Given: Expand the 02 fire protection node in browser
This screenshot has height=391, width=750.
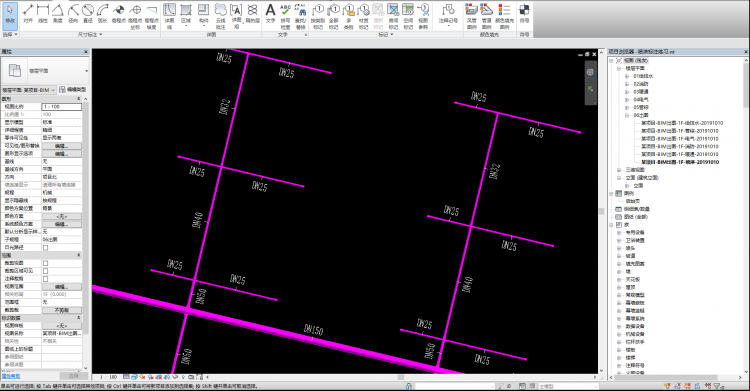Looking at the screenshot, I should pyautogui.click(x=627, y=84).
